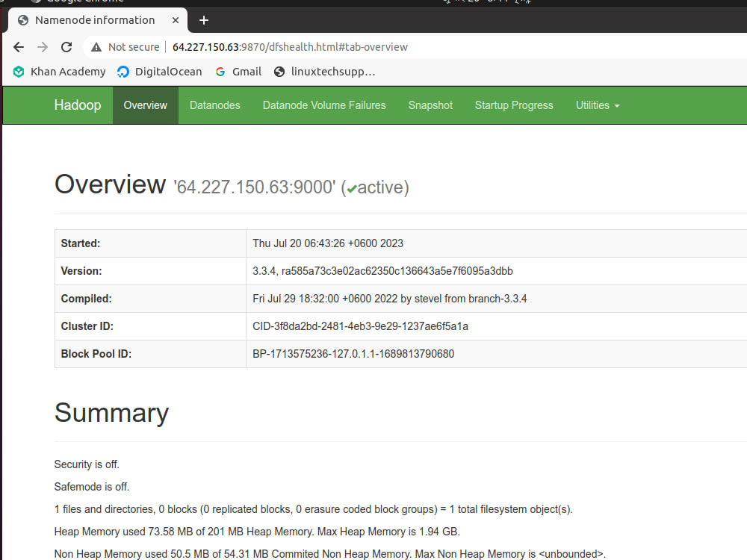Select the Namenode information tab
Viewport: 747px width, 560px height.
click(98, 20)
